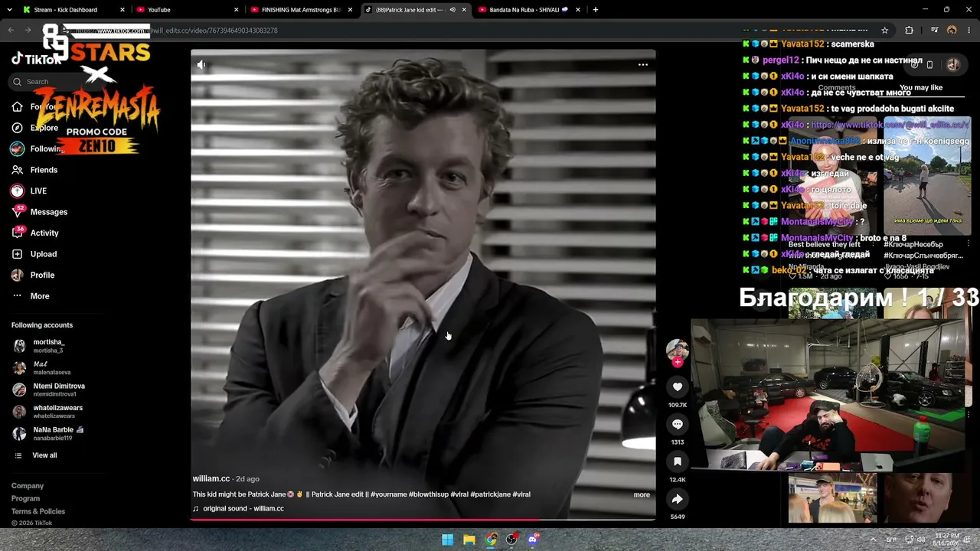980x551 pixels.
Task: Open the Windows Start menu
Action: point(448,540)
